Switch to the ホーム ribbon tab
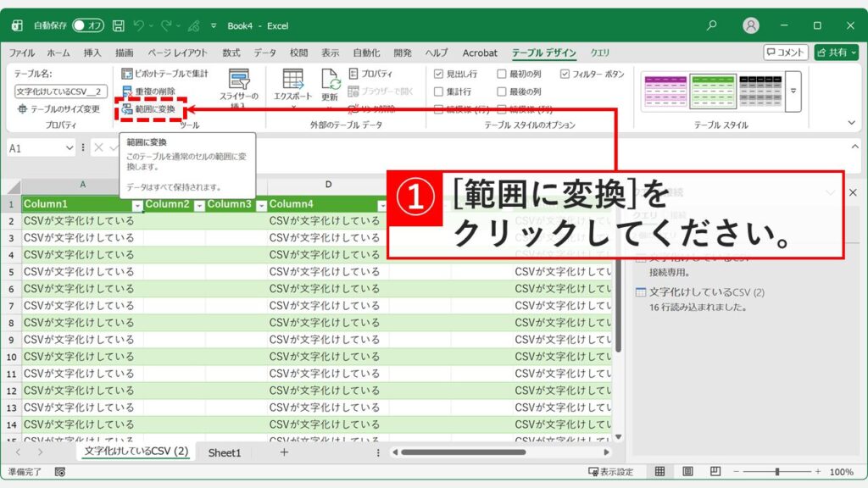The image size is (868, 488). click(60, 52)
